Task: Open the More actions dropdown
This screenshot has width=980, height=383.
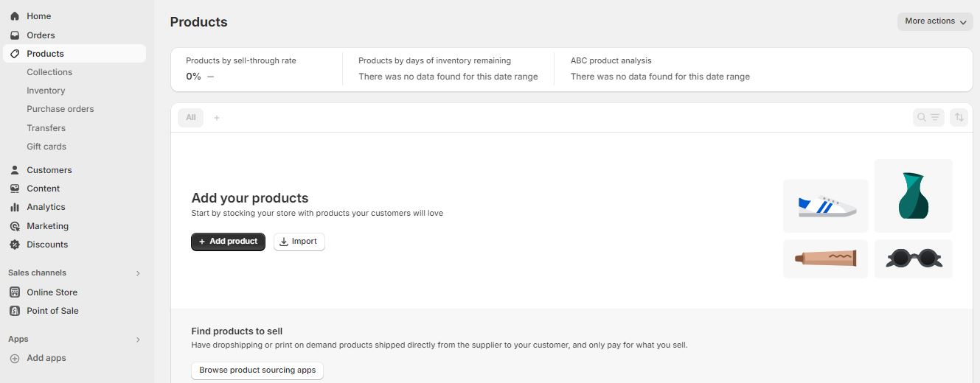Action: [935, 21]
